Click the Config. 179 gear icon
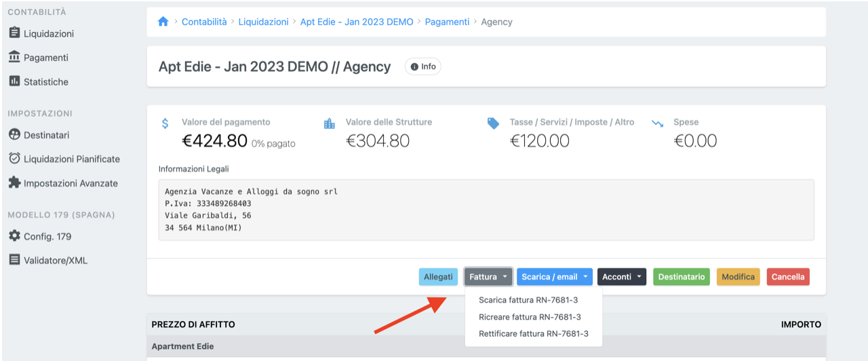The image size is (868, 361). click(14, 236)
